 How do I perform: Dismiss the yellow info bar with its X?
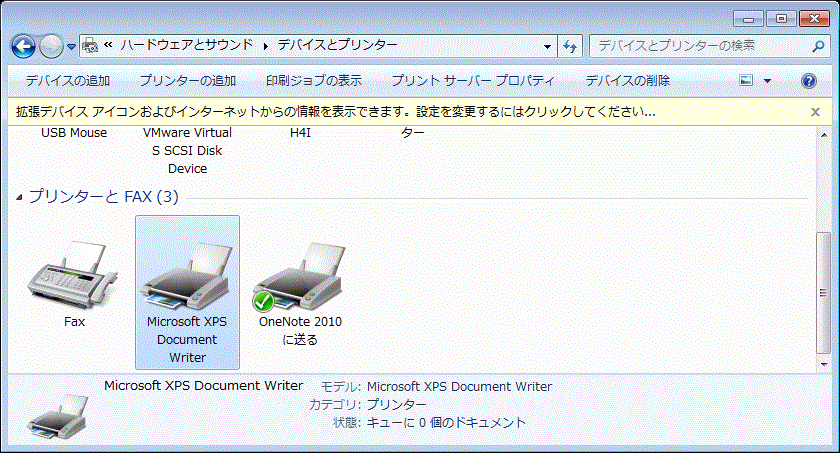[x=815, y=111]
